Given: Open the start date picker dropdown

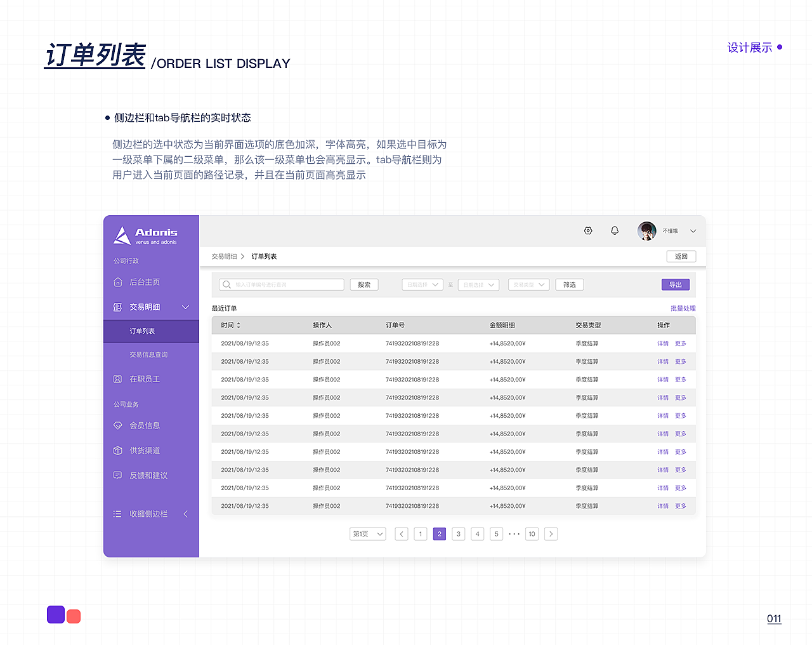Looking at the screenshot, I should pyautogui.click(x=422, y=285).
